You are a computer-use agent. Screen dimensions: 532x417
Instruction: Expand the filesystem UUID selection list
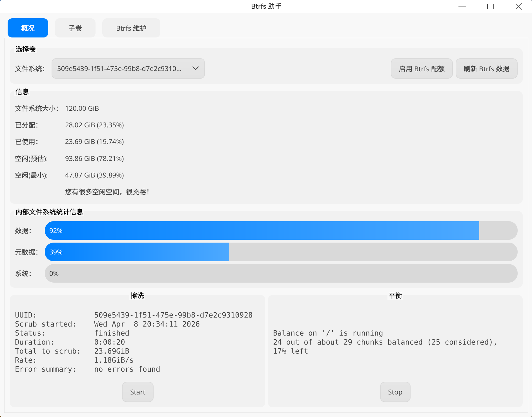(x=128, y=68)
